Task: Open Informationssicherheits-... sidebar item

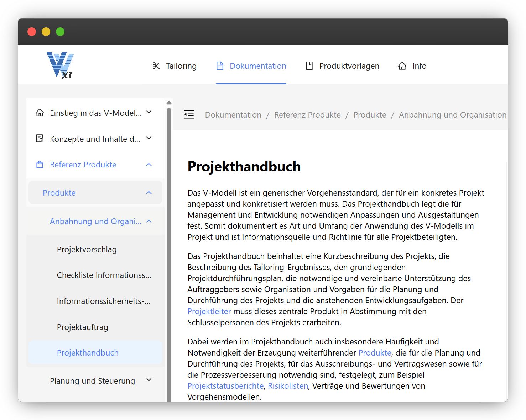Action: [95, 301]
